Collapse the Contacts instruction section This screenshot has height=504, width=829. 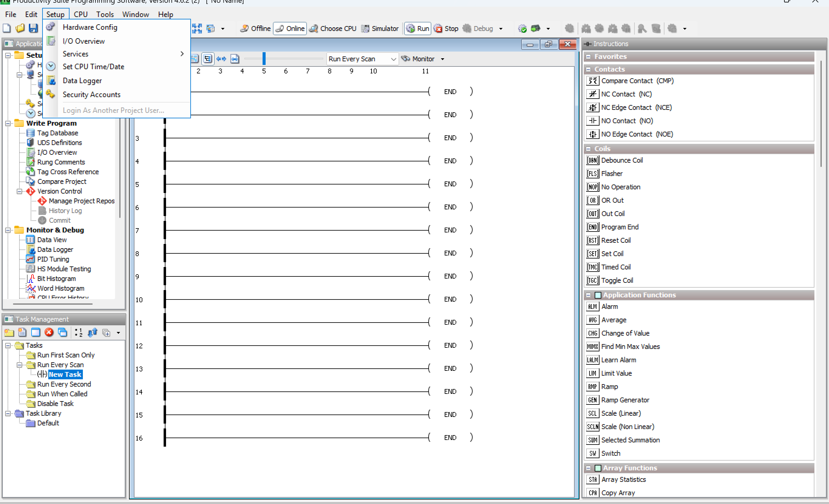pos(589,69)
